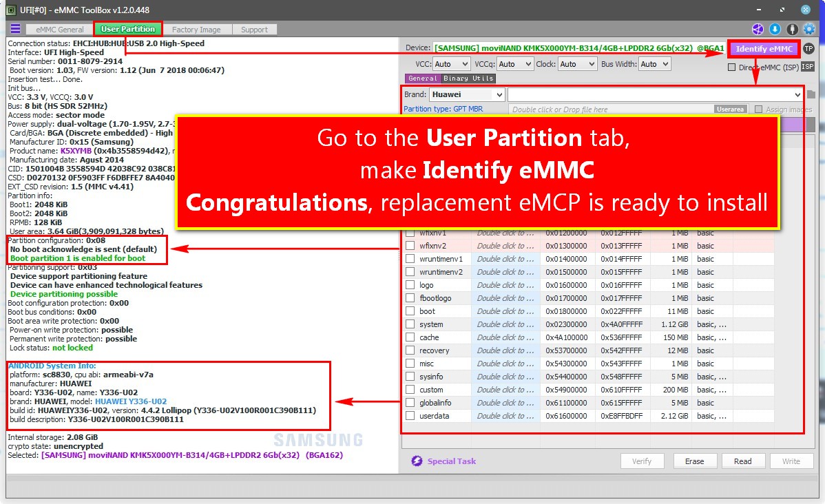Screen dimensions: 825x504
Task: Click the custom partition Double click to file cell
Action: click(x=505, y=390)
